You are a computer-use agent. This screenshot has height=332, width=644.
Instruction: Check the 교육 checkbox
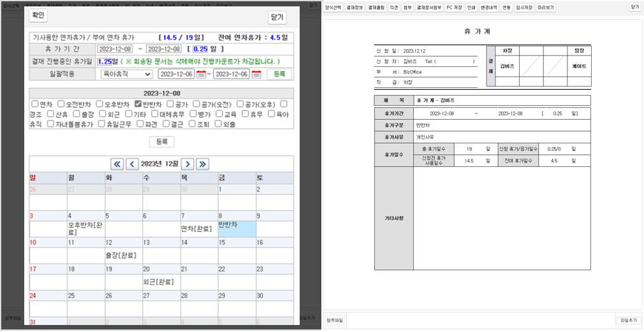[x=220, y=113]
